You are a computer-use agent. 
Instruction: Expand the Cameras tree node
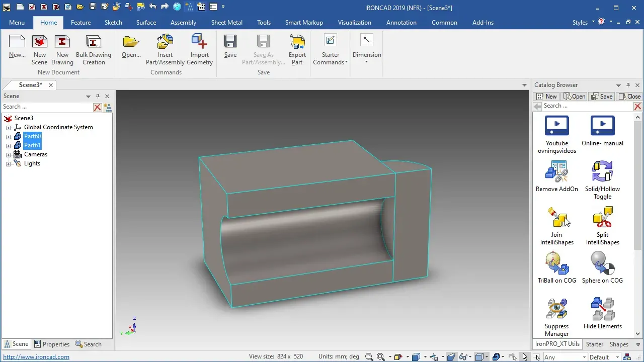click(8, 154)
